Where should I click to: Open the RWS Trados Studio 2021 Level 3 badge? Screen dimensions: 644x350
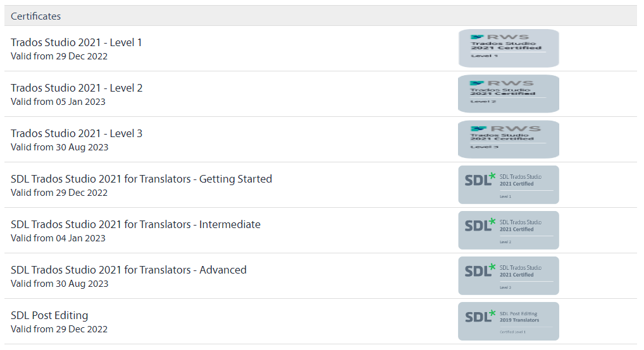tap(509, 139)
